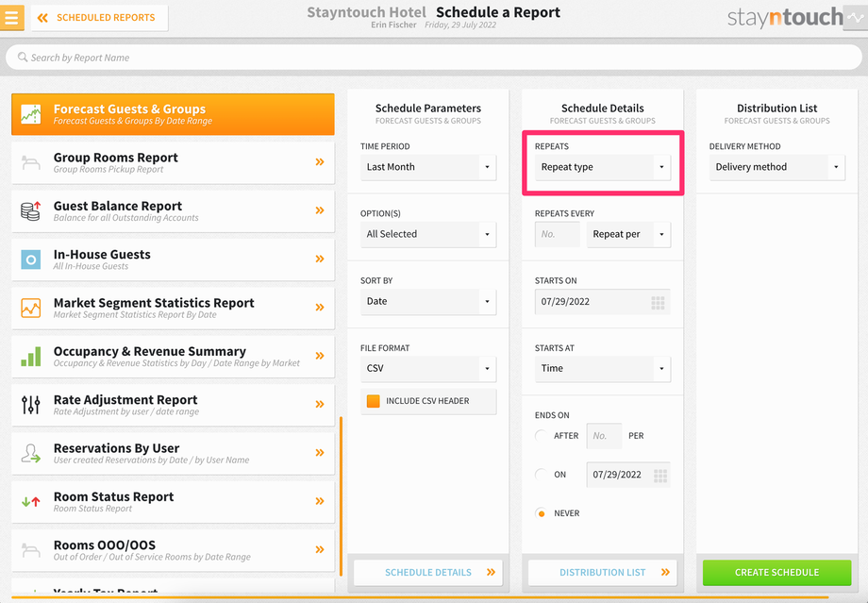Click Ends On After number field

click(x=604, y=436)
